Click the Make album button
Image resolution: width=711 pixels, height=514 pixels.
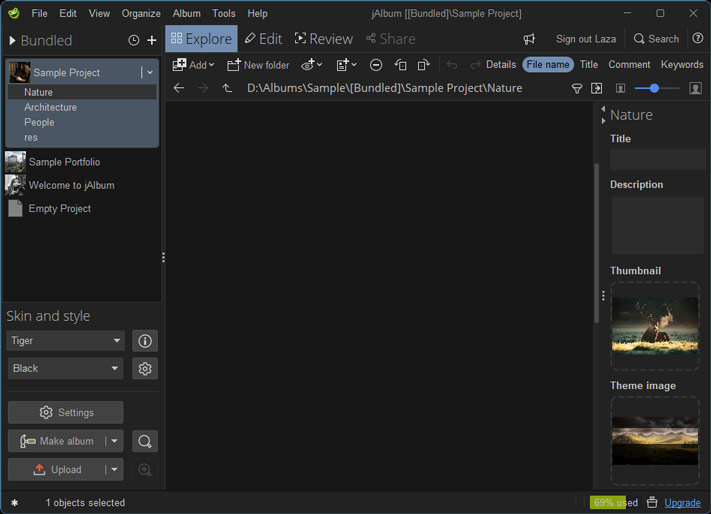click(x=57, y=441)
